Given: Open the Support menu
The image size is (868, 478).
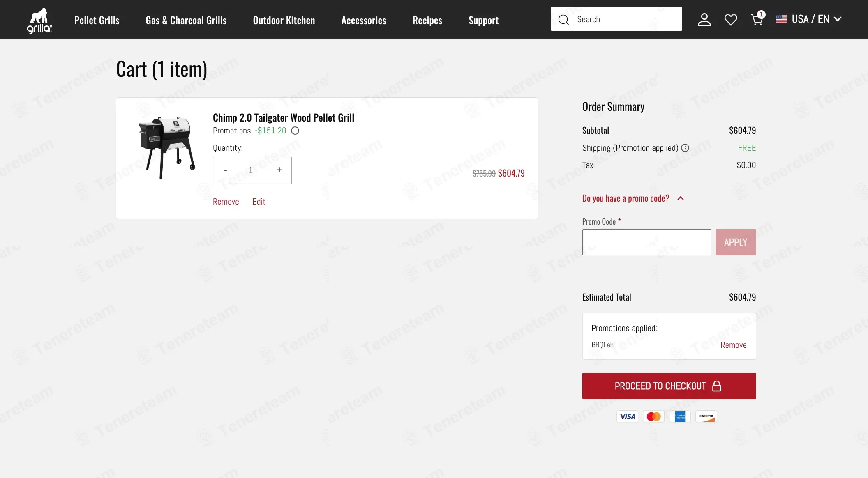Looking at the screenshot, I should [x=483, y=20].
